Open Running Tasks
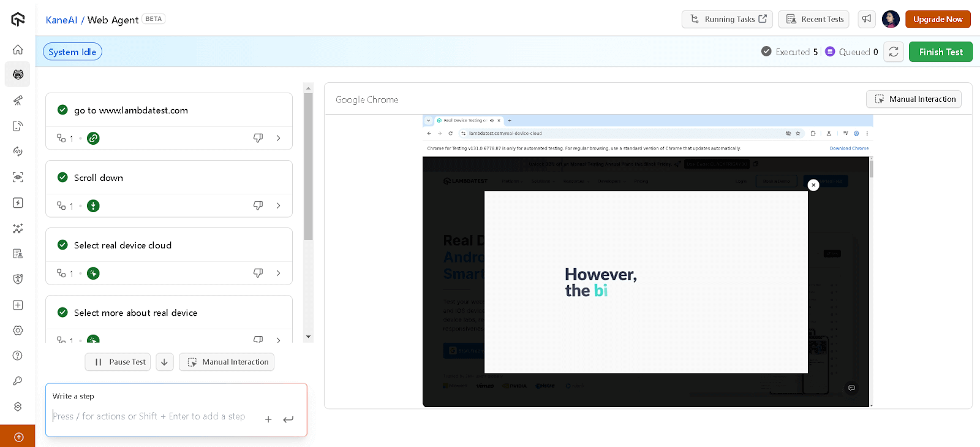 coord(727,19)
